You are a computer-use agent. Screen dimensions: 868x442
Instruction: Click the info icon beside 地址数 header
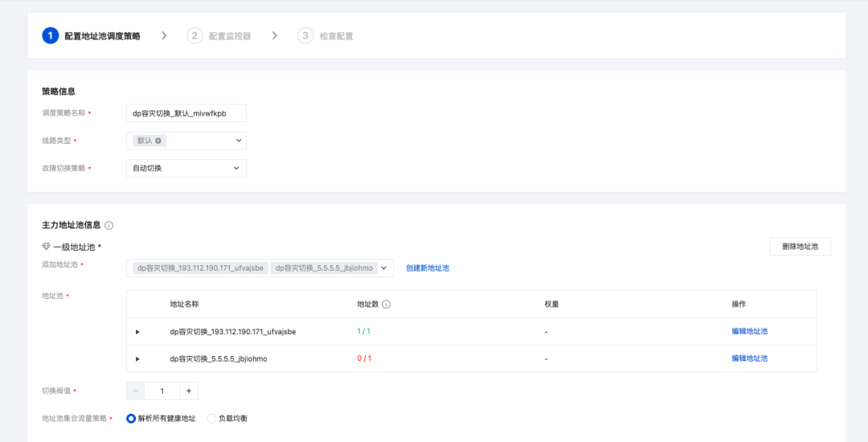[387, 305]
